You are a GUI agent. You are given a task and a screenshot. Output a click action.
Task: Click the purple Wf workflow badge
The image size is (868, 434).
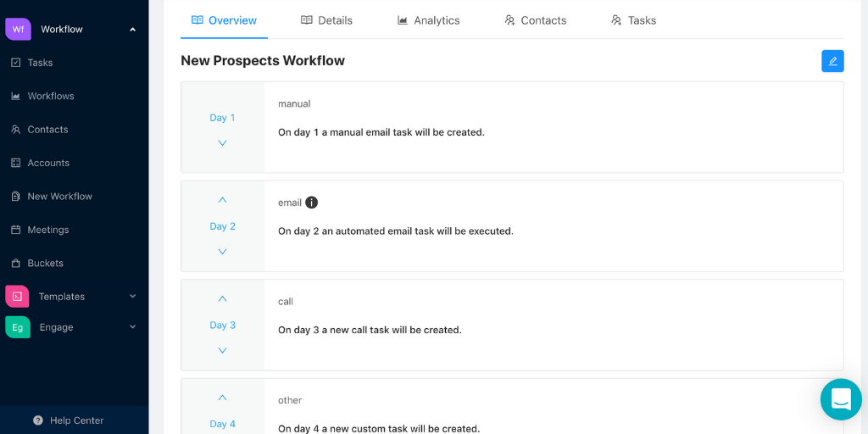coord(19,30)
